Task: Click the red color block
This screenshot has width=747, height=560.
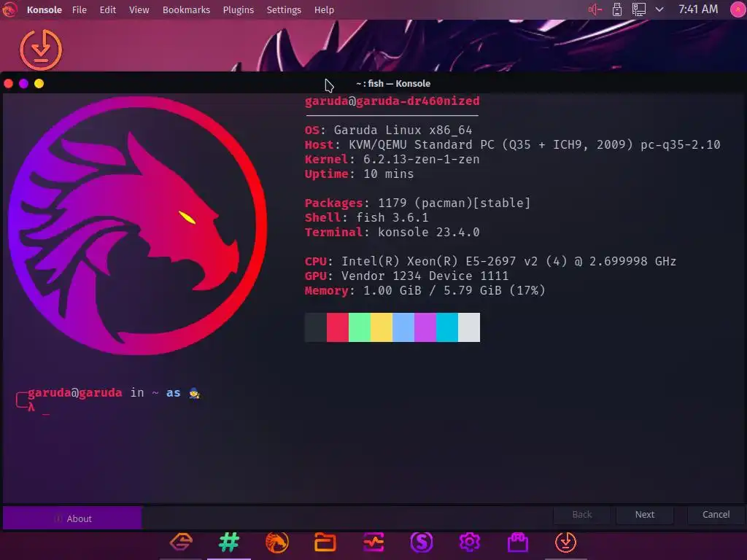Action: pos(337,327)
